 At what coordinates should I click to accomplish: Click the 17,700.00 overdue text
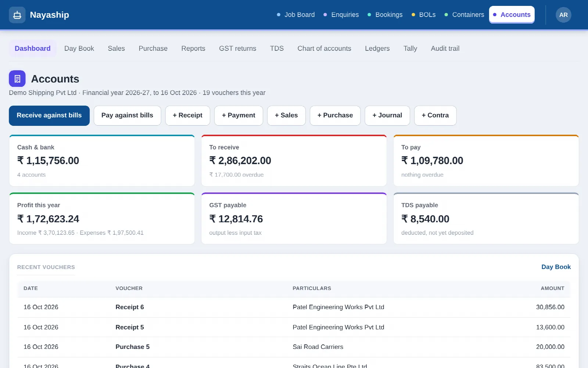point(236,175)
